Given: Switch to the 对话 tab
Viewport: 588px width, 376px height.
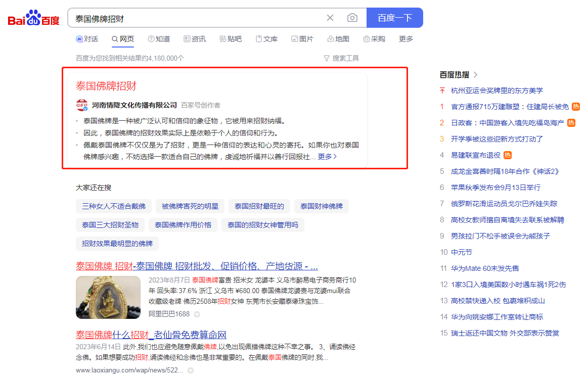Looking at the screenshot, I should click(87, 39).
